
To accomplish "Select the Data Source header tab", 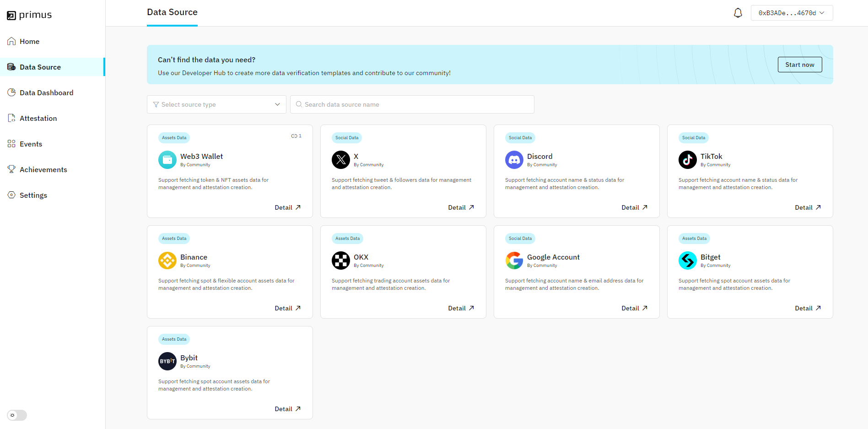I will (x=172, y=12).
